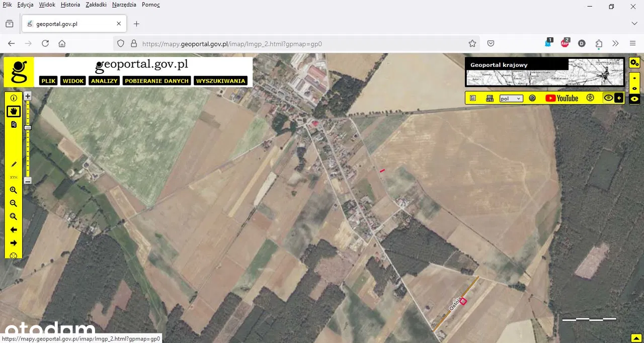
Task: Open the WYSZUKIWANIA menu
Action: tap(221, 80)
